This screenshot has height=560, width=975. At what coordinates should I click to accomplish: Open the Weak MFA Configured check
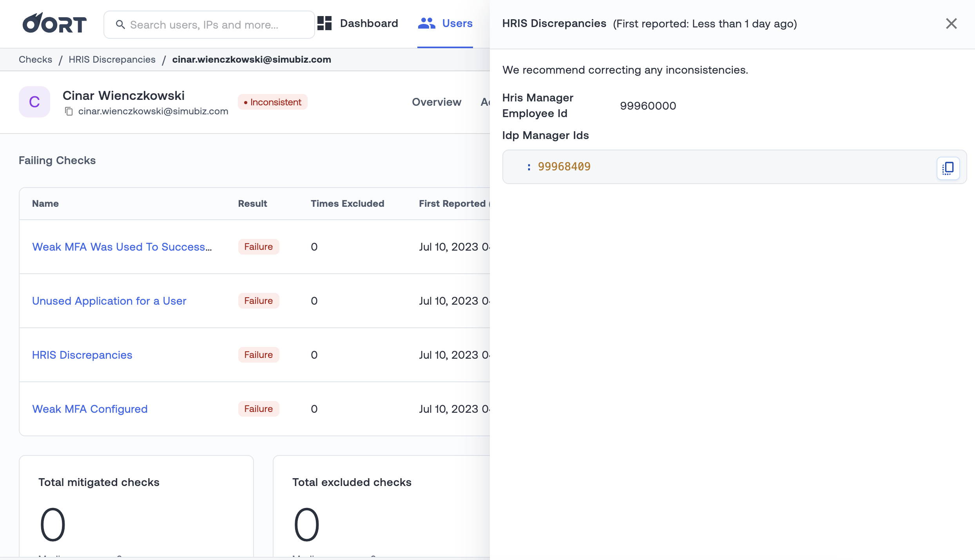pyautogui.click(x=90, y=409)
